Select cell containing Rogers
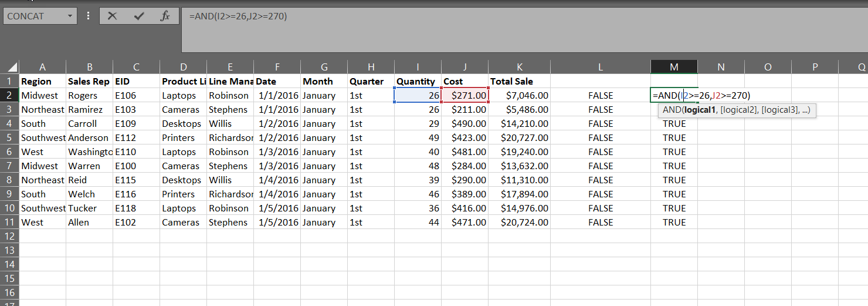Viewport: 868px width, 306px height. click(89, 96)
